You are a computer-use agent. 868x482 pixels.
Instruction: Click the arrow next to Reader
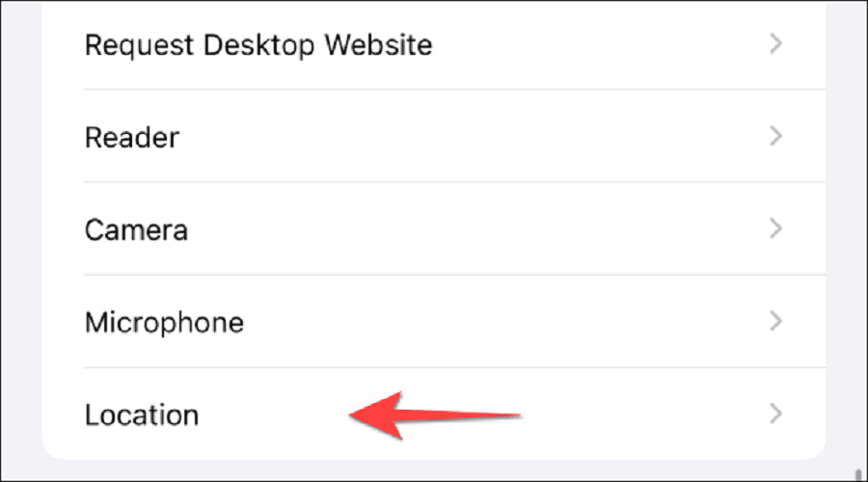click(x=775, y=137)
